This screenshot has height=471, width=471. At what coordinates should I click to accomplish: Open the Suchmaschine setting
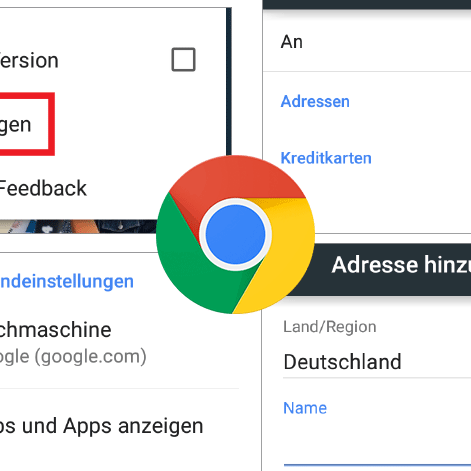click(55, 330)
